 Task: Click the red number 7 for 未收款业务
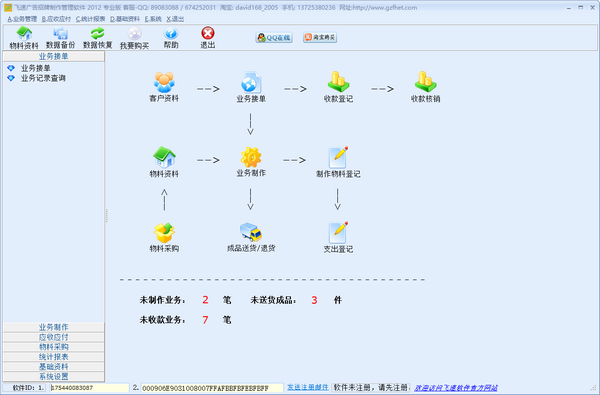point(205,320)
